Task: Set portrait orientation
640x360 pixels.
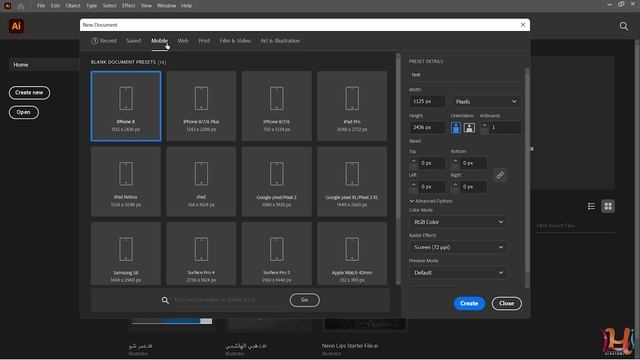Action: 456,128
